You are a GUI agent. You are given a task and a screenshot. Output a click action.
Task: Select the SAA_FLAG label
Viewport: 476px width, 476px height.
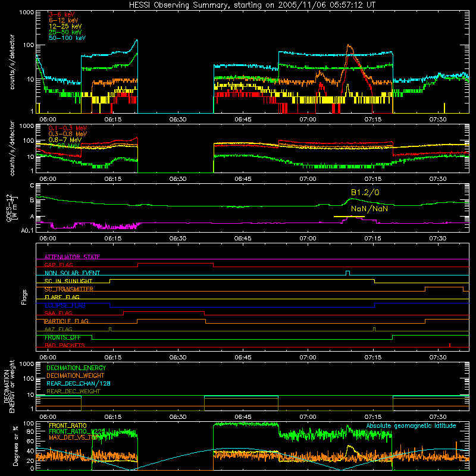tap(58, 313)
